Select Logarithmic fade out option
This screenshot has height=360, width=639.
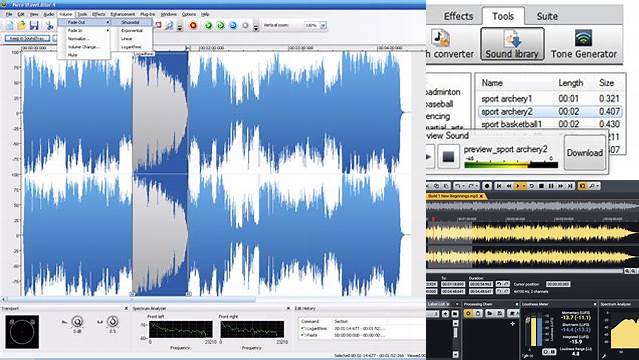click(131, 47)
